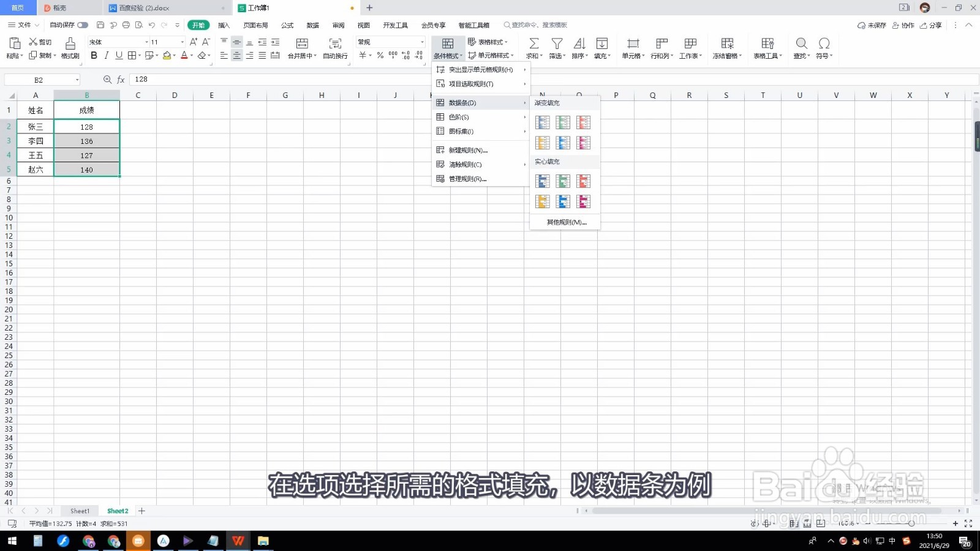Open the 文件 file menu

coord(24,25)
